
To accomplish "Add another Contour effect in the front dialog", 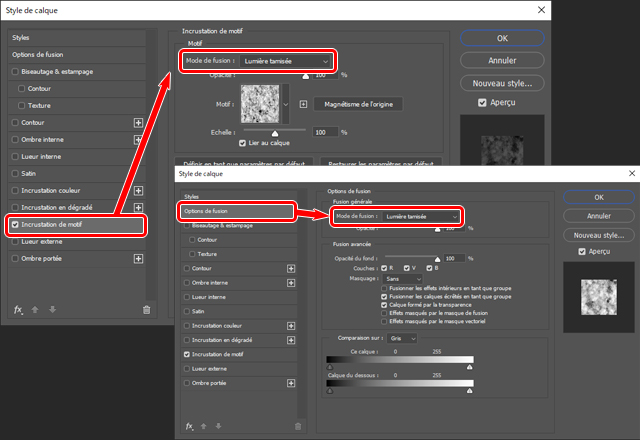I will click(291, 268).
